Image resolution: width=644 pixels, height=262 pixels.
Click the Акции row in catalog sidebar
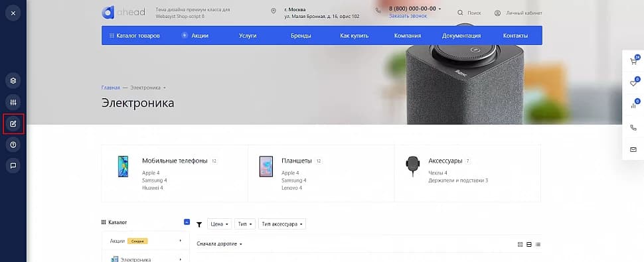145,241
